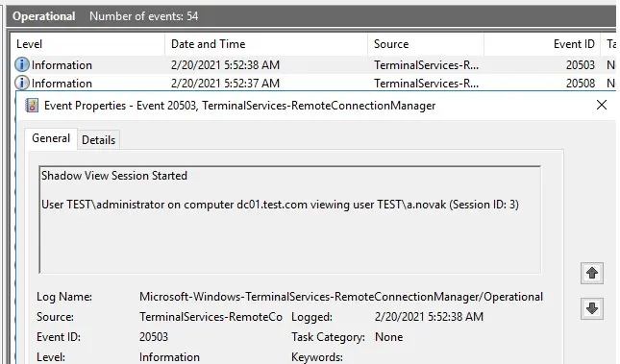
Task: Click the down arrow next event button
Action: (x=591, y=308)
